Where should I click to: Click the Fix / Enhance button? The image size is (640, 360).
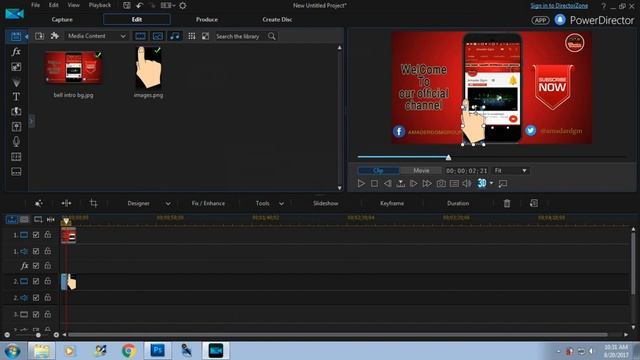pos(208,203)
